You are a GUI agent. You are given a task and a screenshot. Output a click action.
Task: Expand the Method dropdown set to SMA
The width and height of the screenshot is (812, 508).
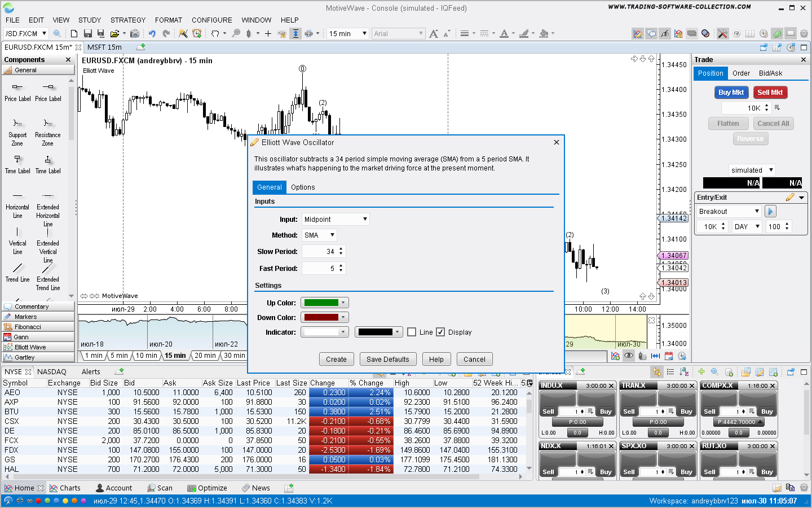(320, 235)
